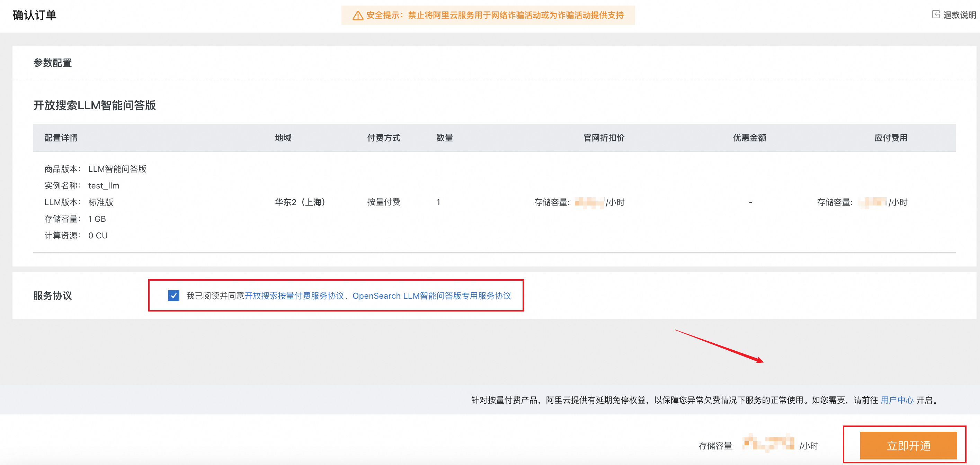Viewport: 980px width, 465px height.
Task: Open the 退款说明 link
Action: [x=959, y=15]
